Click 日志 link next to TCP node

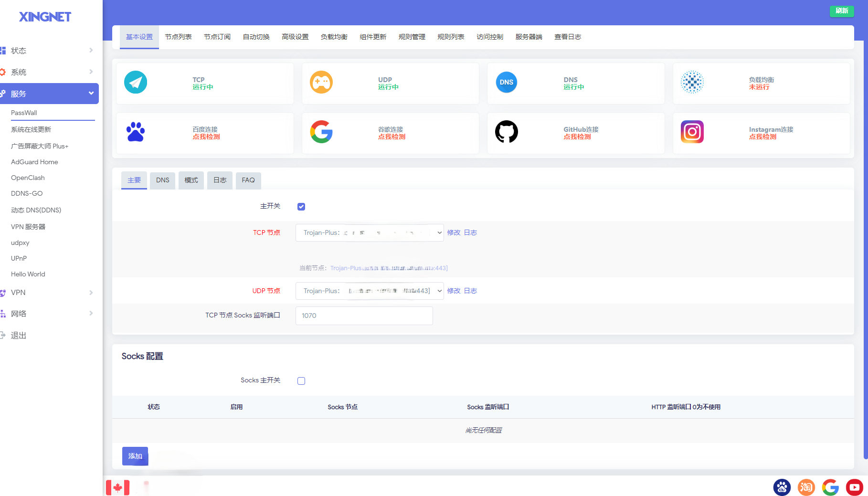471,232
